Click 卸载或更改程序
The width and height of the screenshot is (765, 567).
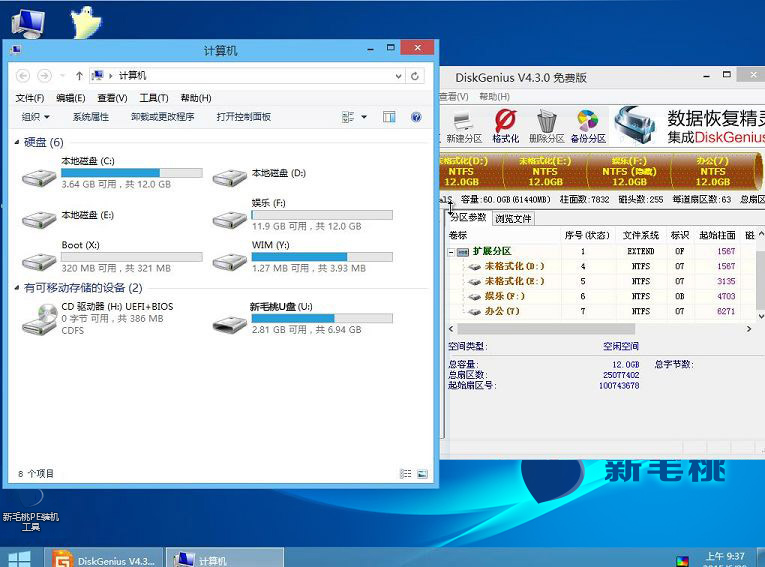click(x=162, y=117)
